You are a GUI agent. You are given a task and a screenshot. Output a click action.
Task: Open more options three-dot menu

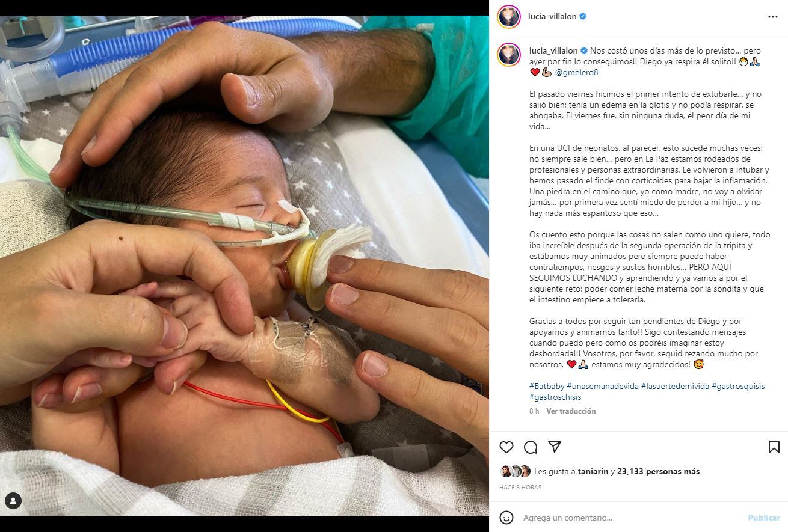tap(773, 17)
